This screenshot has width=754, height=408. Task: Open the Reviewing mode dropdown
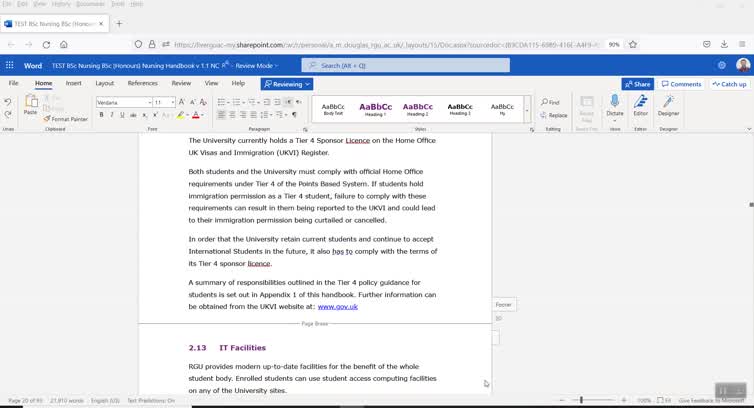point(287,84)
